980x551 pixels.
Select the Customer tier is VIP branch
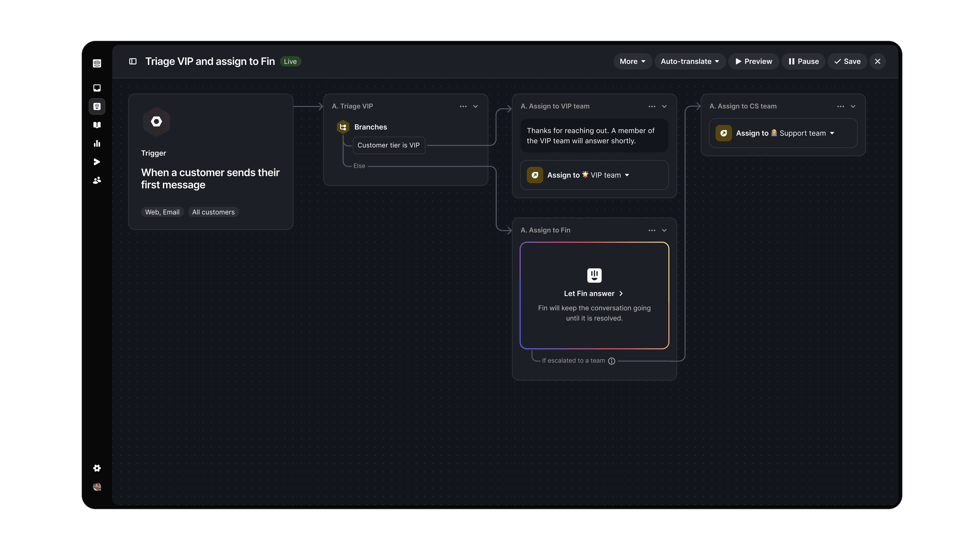(x=388, y=145)
